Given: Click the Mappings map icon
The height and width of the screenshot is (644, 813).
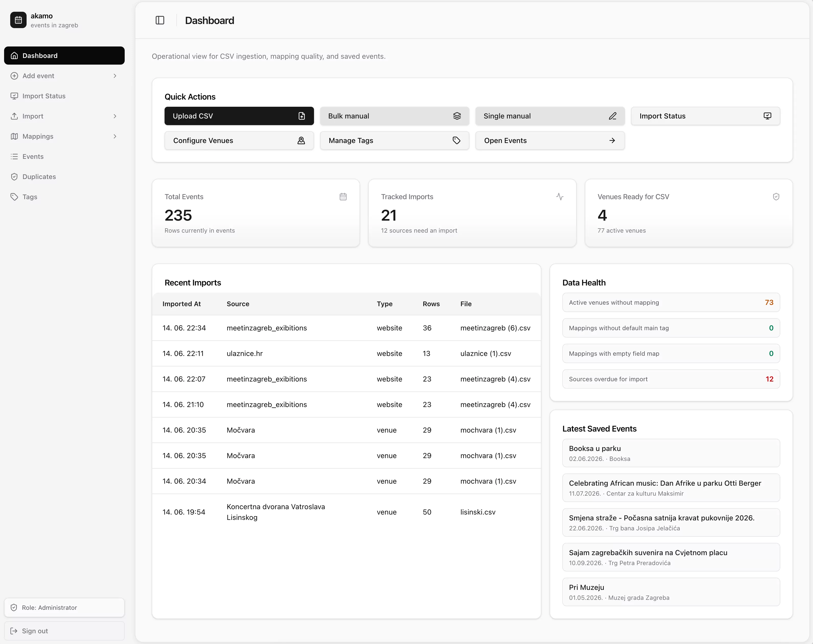Looking at the screenshot, I should 14,136.
